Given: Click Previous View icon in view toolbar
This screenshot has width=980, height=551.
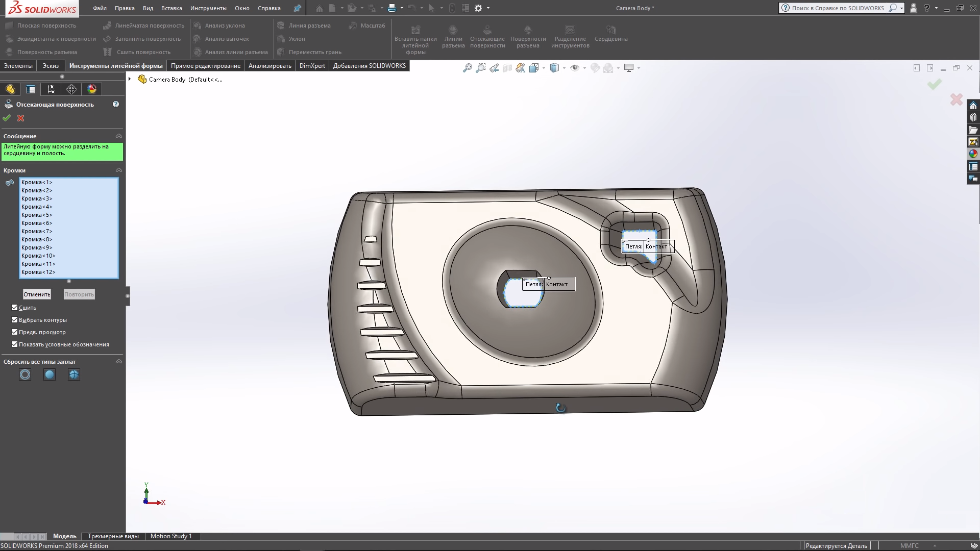Looking at the screenshot, I should point(494,68).
